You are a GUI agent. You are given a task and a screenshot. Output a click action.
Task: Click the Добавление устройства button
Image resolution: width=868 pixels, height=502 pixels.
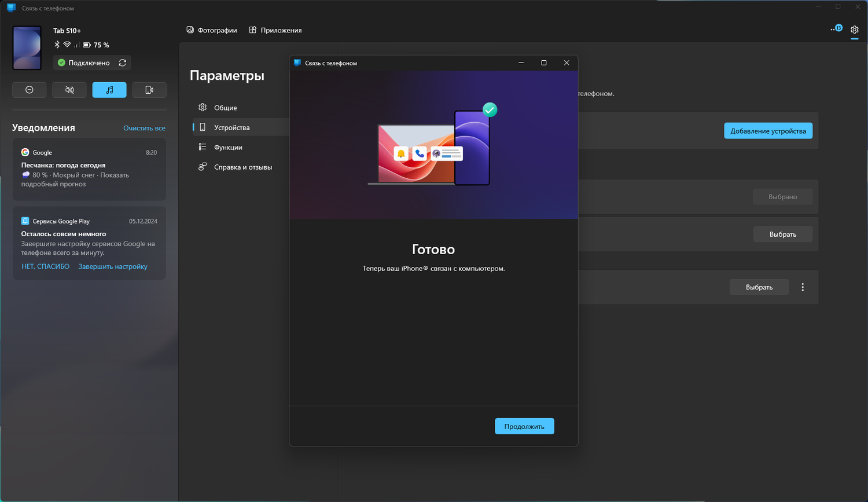coord(768,131)
